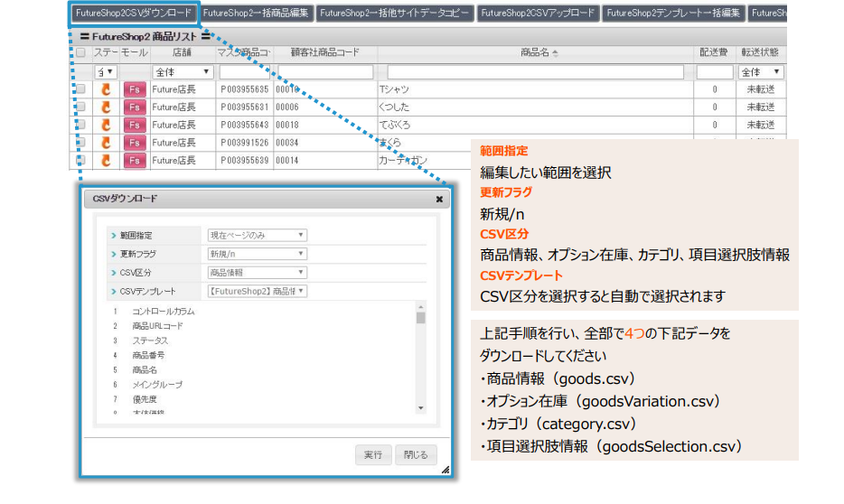The width and height of the screenshot is (844, 504).
Task: Click the 実行 button in CSV dialog
Action: pos(373,454)
